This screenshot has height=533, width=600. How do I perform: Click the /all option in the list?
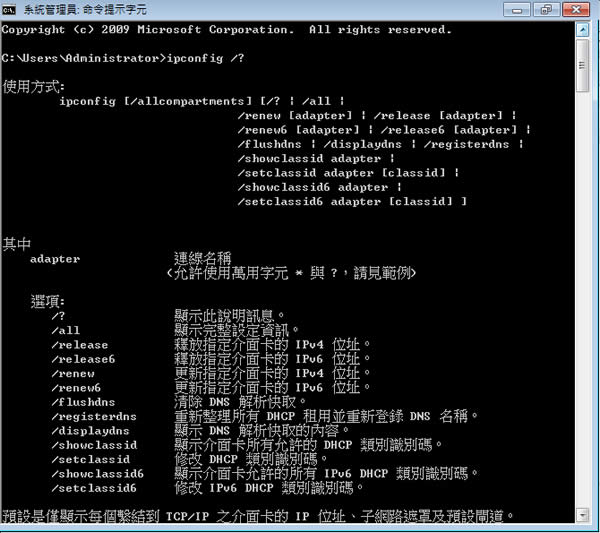pyautogui.click(x=66, y=331)
